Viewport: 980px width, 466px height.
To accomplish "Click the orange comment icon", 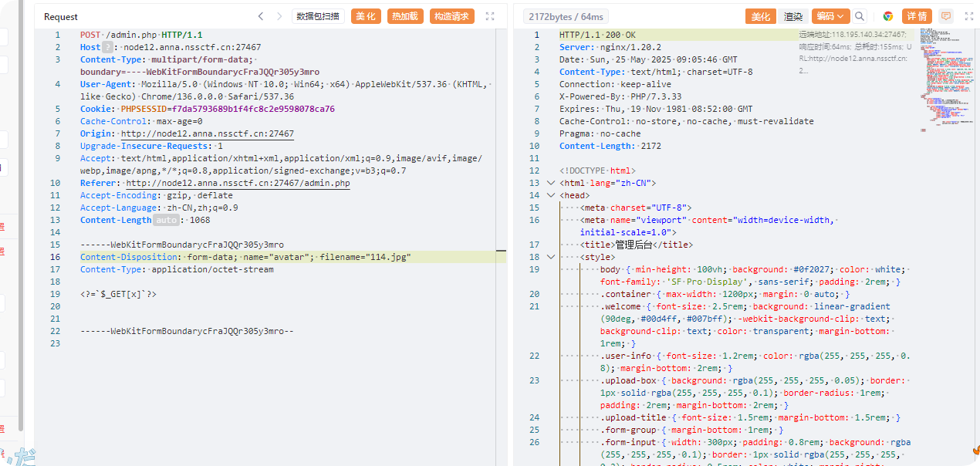I will point(945,16).
